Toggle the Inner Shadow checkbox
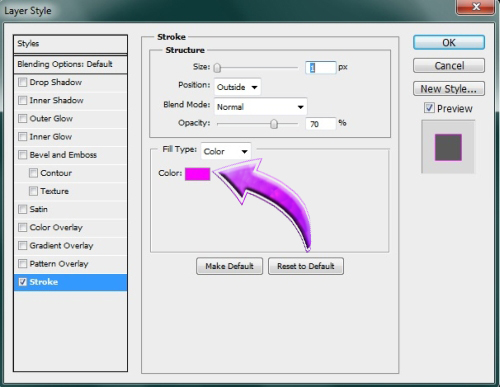Screen dimensions: 500x387 (x=22, y=100)
